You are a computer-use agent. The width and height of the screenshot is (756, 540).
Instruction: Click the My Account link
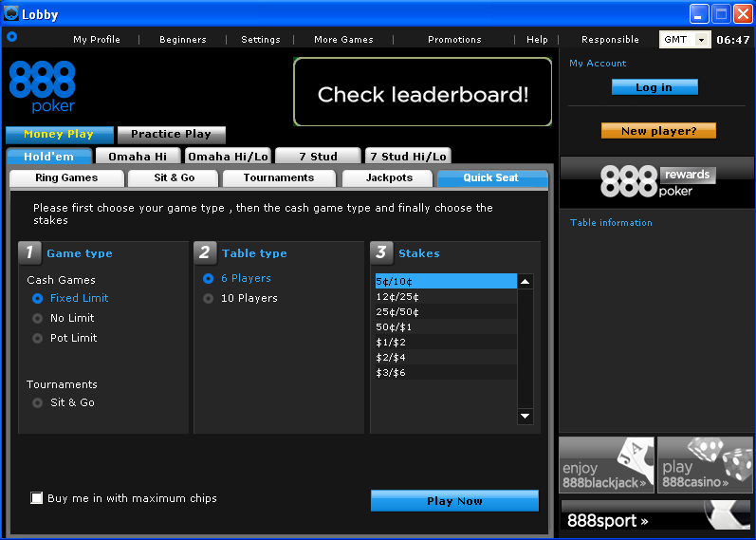tap(598, 64)
